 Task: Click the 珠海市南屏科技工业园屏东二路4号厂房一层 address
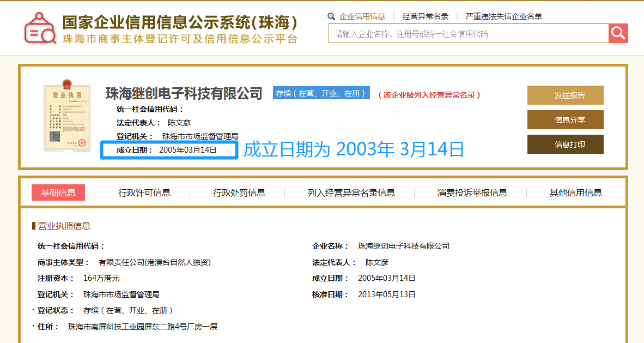click(x=143, y=327)
